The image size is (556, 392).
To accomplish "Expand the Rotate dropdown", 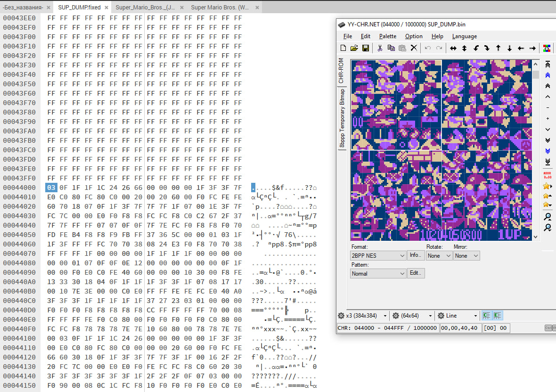I will point(439,255).
